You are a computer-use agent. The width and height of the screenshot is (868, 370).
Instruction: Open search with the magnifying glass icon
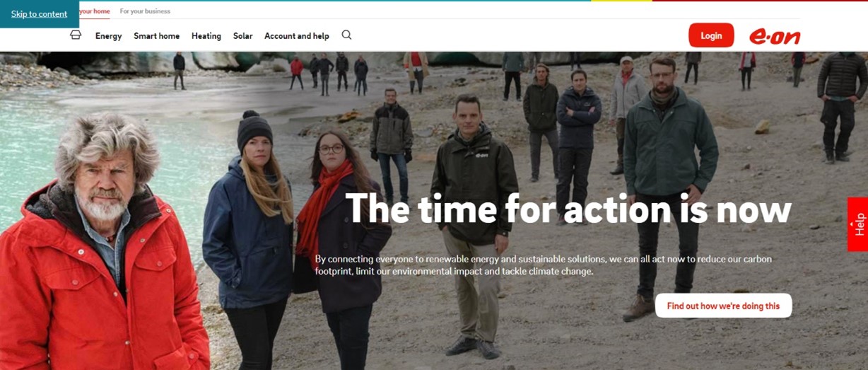[346, 35]
